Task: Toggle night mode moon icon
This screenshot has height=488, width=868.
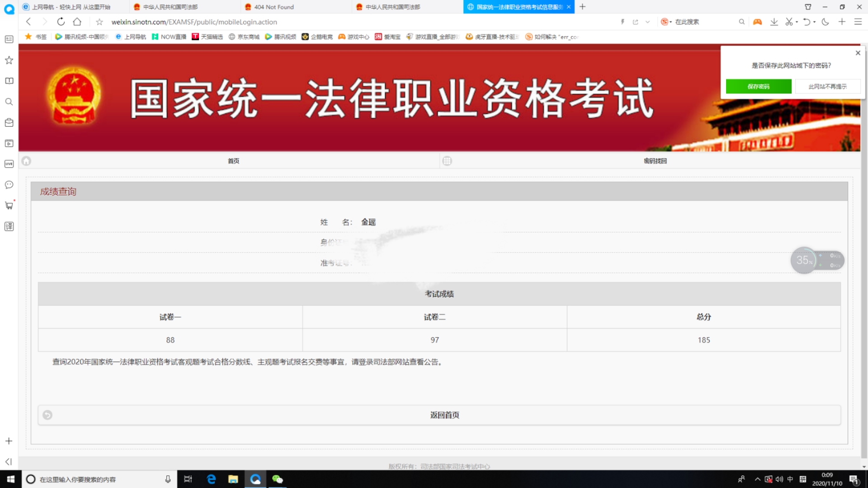Action: coord(826,22)
